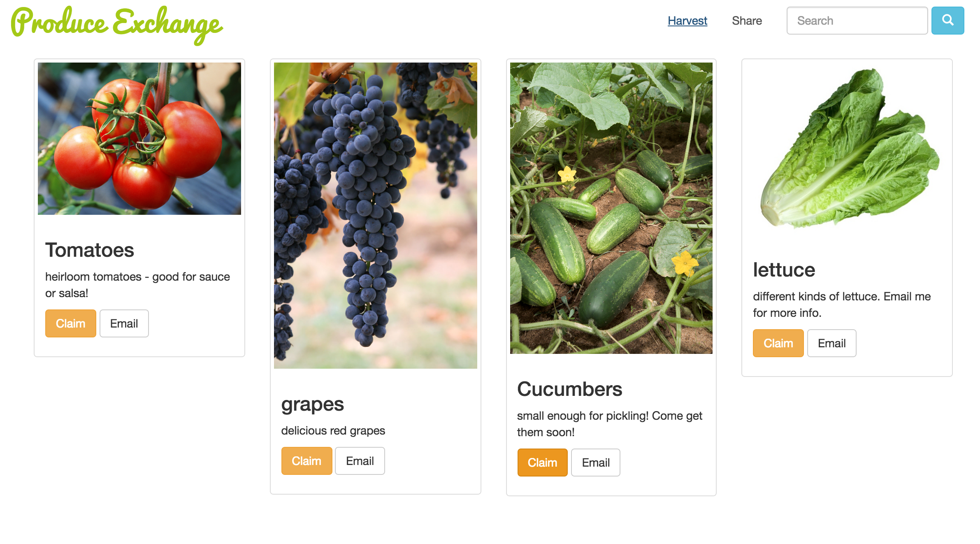Select the tomatoes photo
Viewport: 980px width, 544px height.
[x=139, y=138]
